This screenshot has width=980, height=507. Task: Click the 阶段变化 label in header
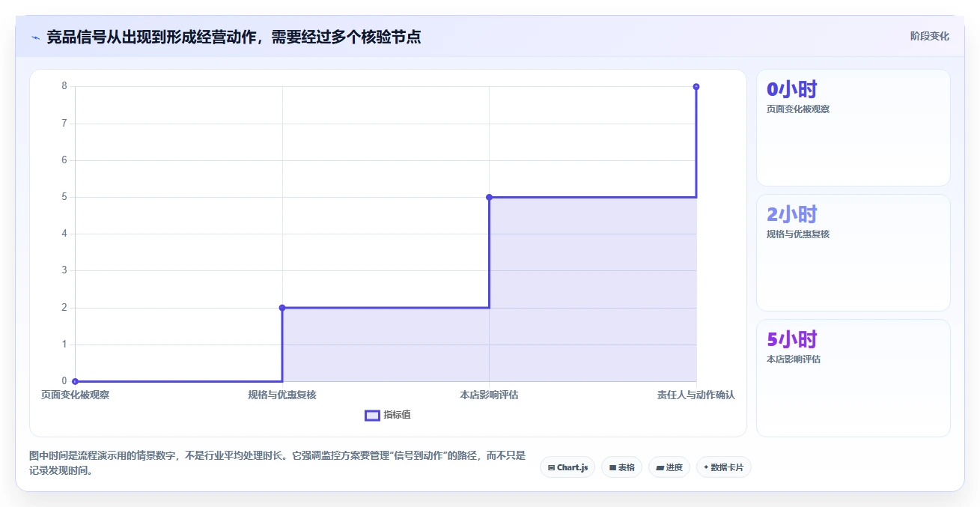[929, 36]
